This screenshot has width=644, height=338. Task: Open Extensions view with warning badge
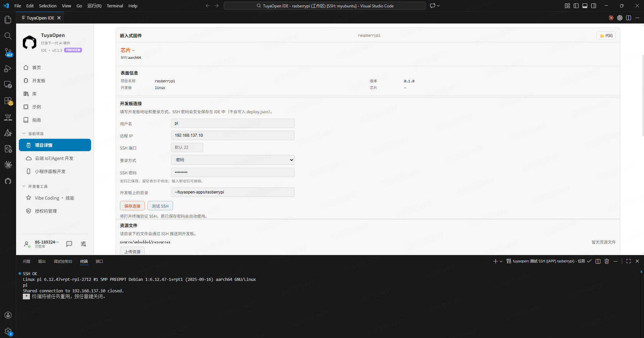point(8,101)
